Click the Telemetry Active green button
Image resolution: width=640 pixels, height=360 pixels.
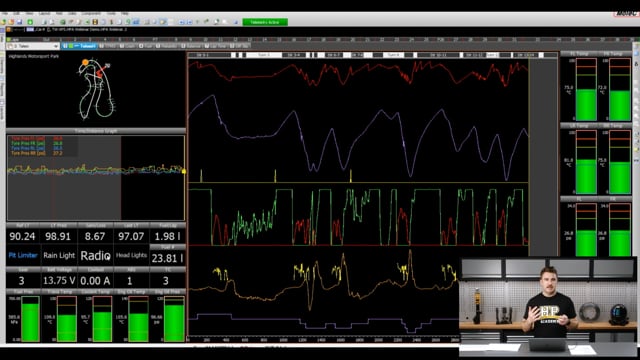point(265,22)
